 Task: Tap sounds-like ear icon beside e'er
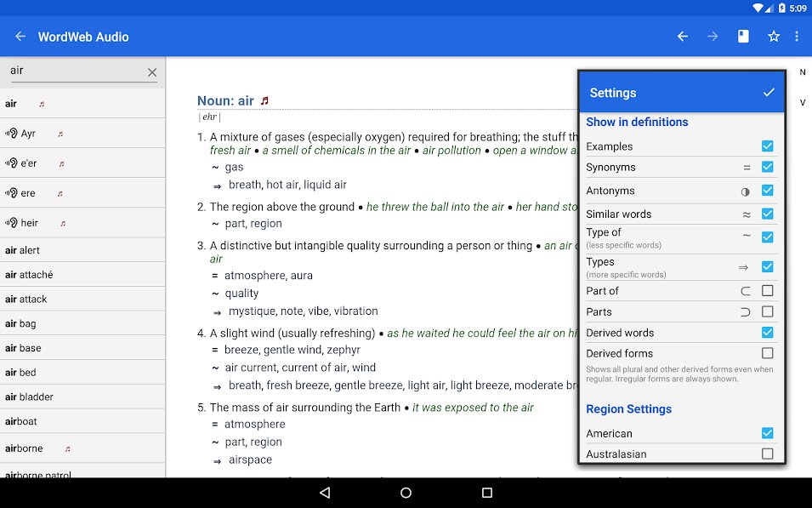point(11,163)
